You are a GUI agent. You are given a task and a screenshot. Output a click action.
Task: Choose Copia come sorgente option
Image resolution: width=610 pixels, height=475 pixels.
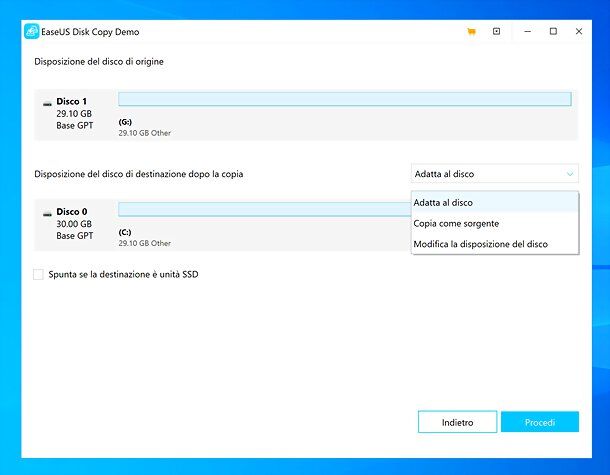pos(495,223)
